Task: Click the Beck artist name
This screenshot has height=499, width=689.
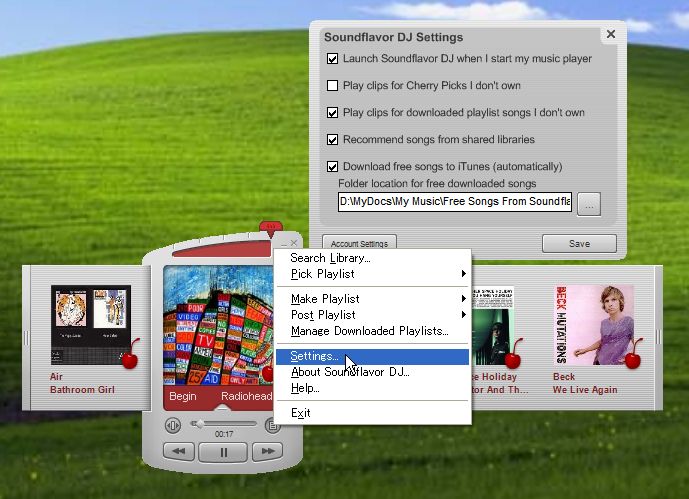Action: (564, 377)
